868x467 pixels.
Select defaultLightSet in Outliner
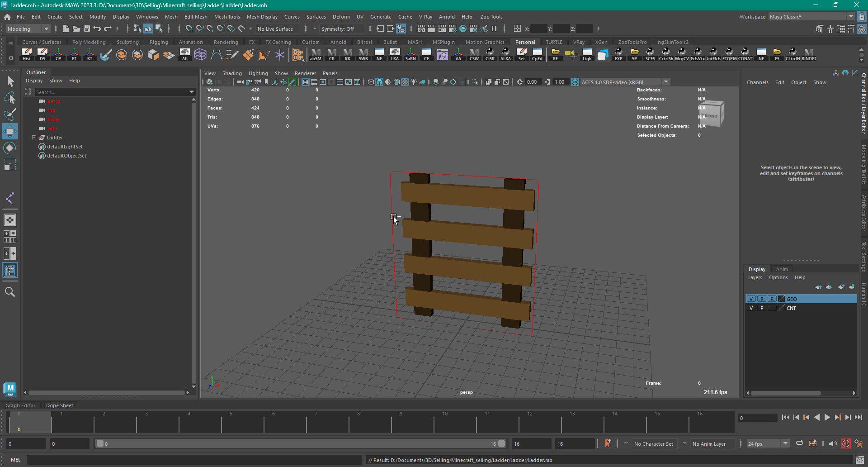coord(65,147)
